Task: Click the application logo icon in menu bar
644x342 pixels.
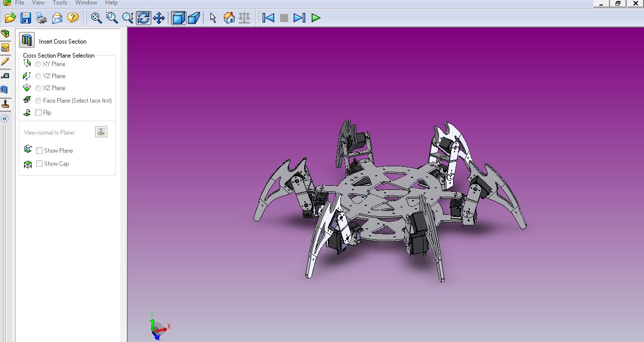Action: pos(6,3)
